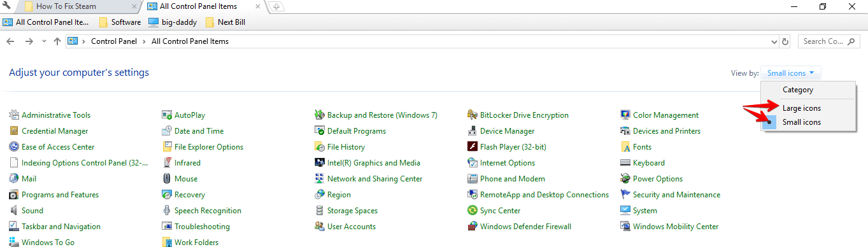Click the Control Panel breadcrumb

click(x=114, y=41)
